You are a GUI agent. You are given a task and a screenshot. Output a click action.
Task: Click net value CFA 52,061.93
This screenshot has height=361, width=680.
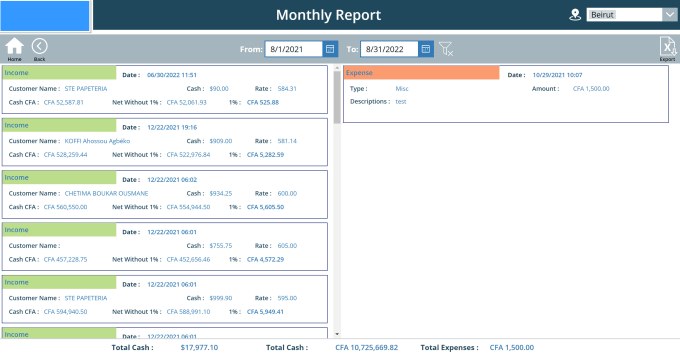[x=186, y=102]
